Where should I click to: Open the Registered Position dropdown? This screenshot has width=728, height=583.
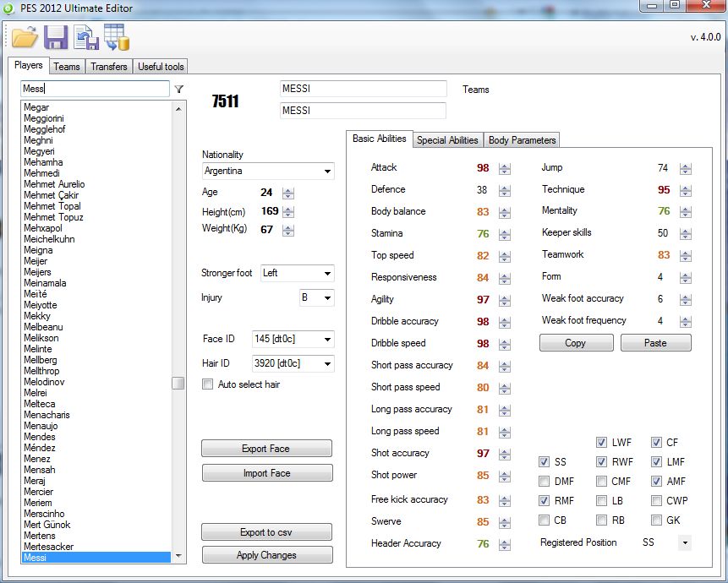682,542
